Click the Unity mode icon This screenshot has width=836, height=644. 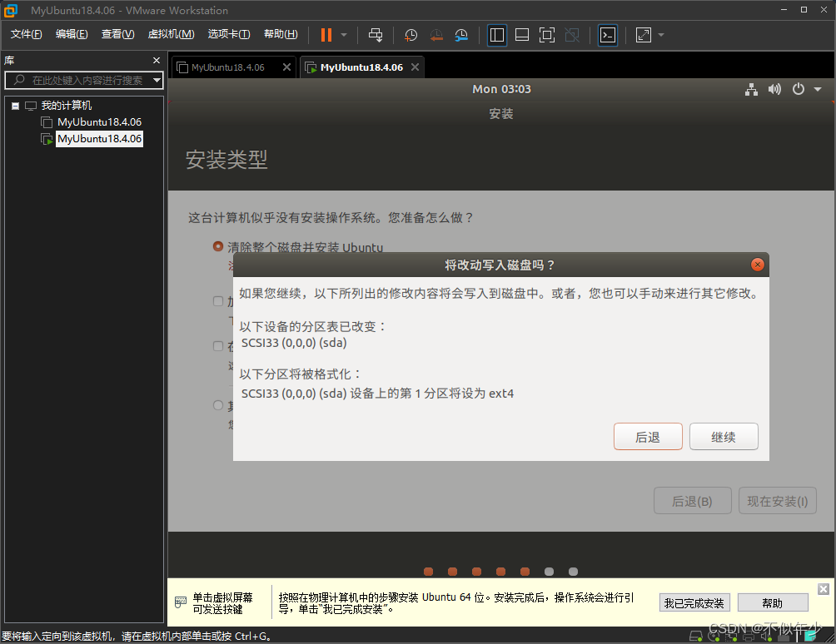572,35
